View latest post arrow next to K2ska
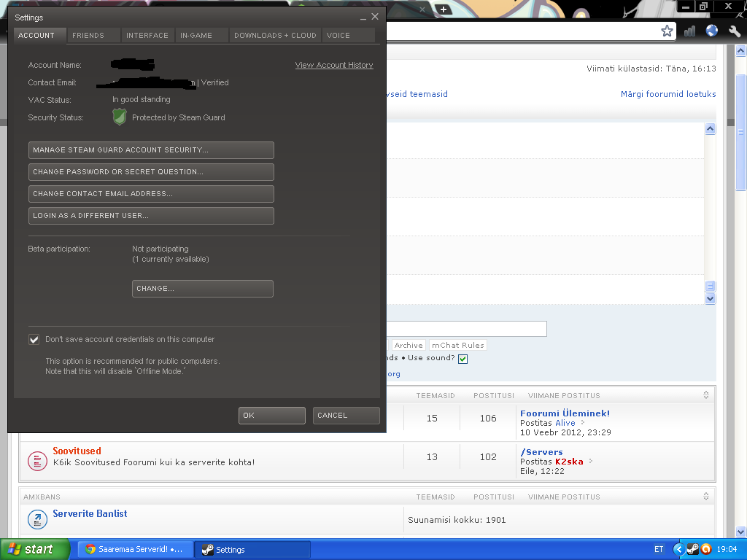The width and height of the screenshot is (747, 560). pos(591,461)
